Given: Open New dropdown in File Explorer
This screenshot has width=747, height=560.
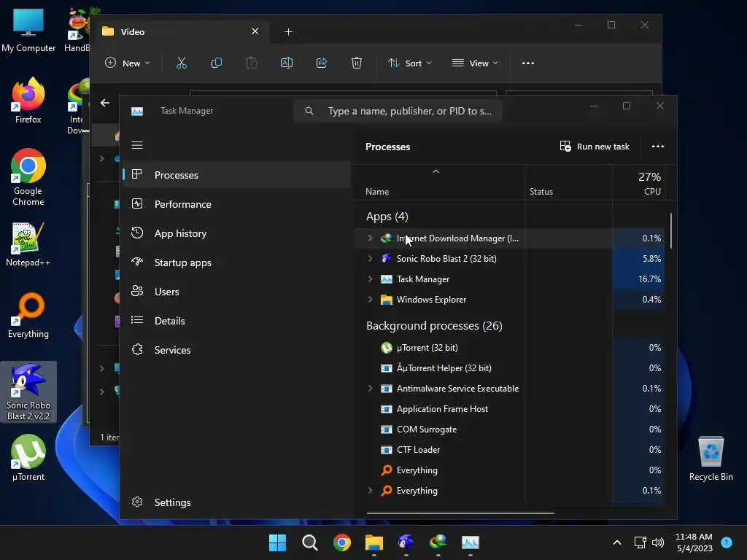Looking at the screenshot, I should tap(127, 63).
